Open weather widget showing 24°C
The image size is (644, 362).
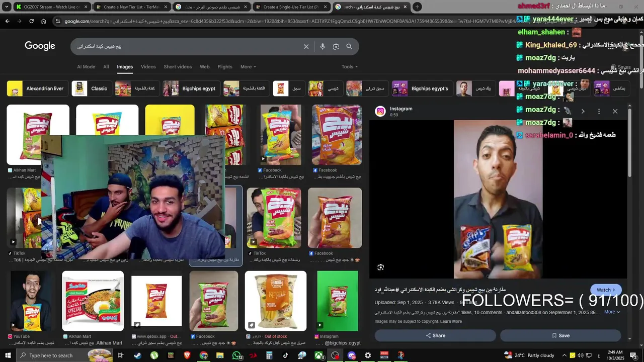point(530,355)
